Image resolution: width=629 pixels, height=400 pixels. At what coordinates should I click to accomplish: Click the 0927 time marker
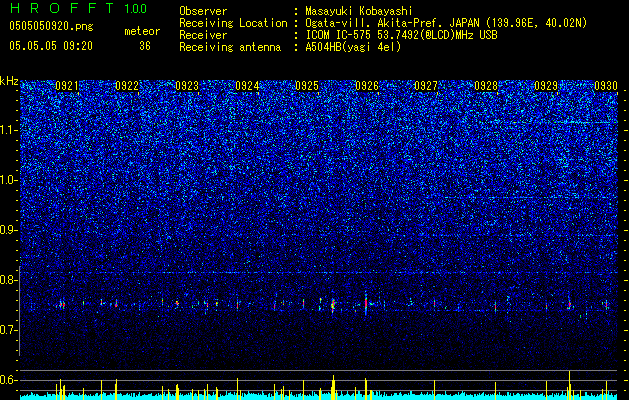[426, 86]
